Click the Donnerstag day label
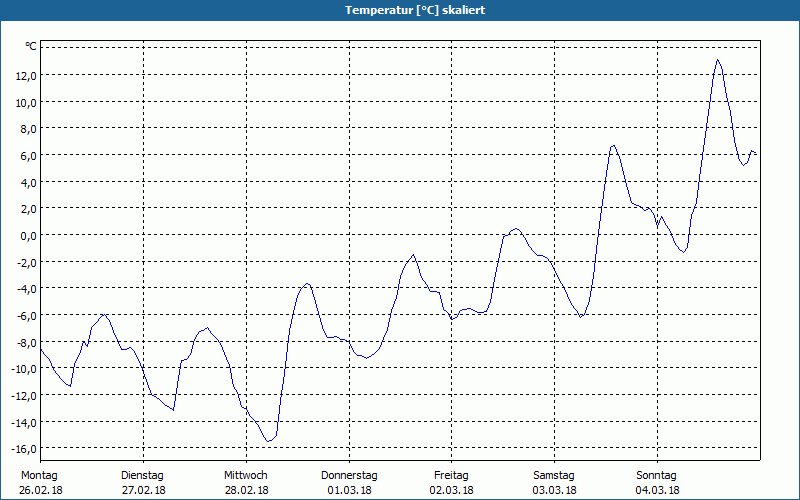Screen dimensions: 800x500 click(349, 476)
